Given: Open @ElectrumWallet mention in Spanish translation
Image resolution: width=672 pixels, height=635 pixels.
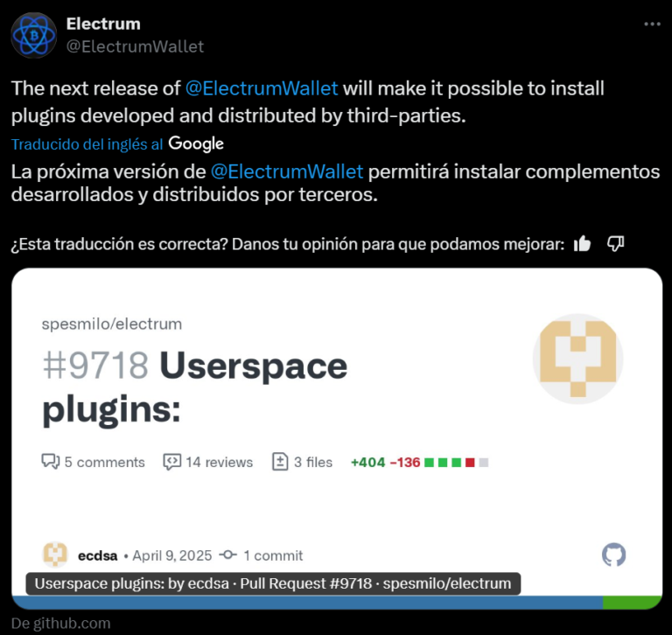Looking at the screenshot, I should (287, 171).
